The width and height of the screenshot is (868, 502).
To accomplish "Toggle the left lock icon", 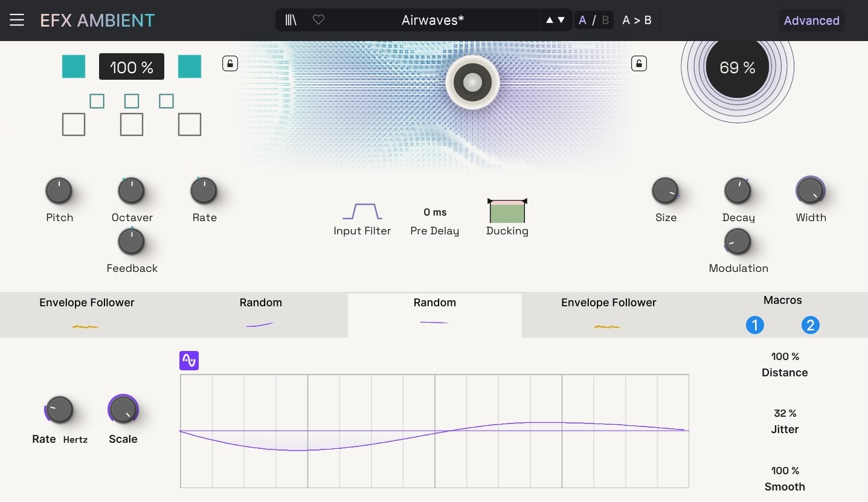I will tap(230, 63).
